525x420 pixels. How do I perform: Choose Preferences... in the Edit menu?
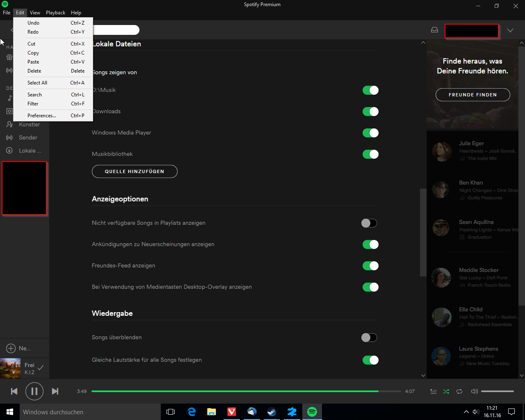point(53,116)
